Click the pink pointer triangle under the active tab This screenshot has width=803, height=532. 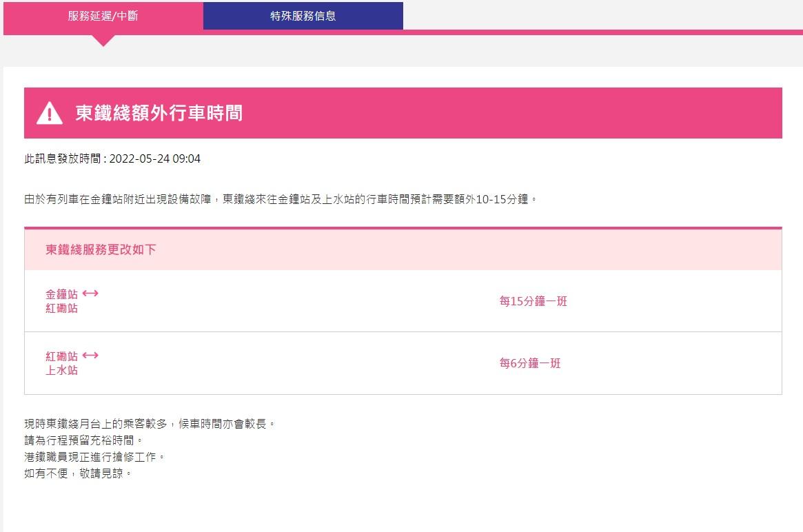point(103,41)
